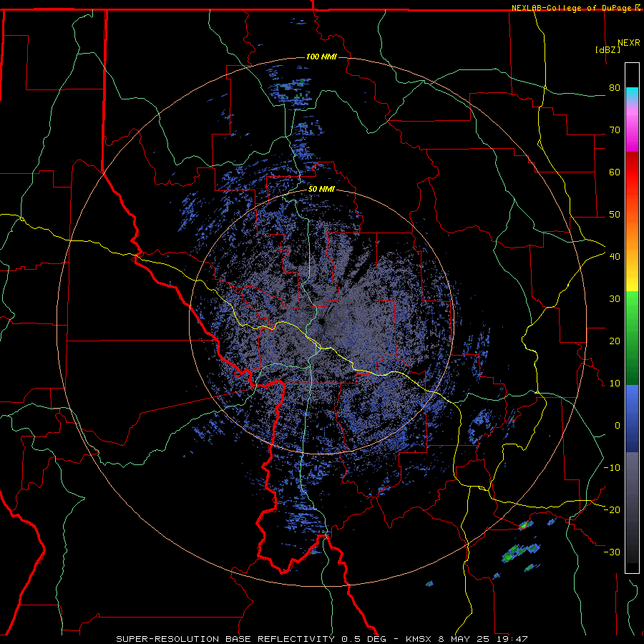The image size is (644, 644).
Task: Click the 50 value on dBZ scale
Action: tap(615, 215)
